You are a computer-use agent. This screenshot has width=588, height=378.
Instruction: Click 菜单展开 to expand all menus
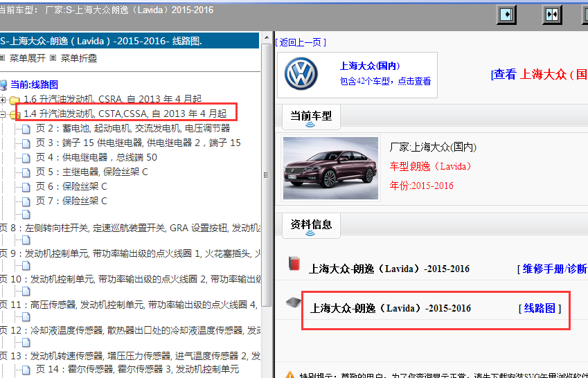[28, 58]
